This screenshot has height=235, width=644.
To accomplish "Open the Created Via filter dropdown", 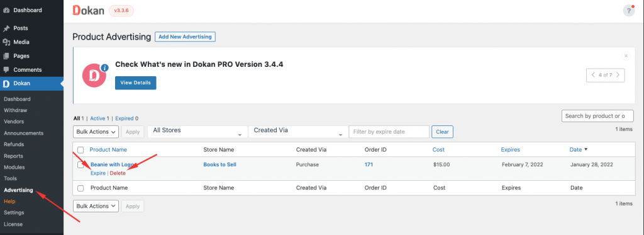I will point(298,132).
